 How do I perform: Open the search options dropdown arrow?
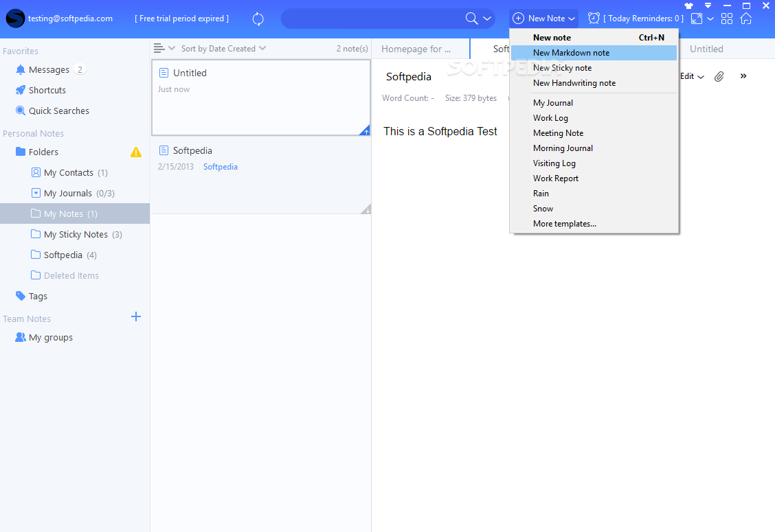pyautogui.click(x=487, y=19)
